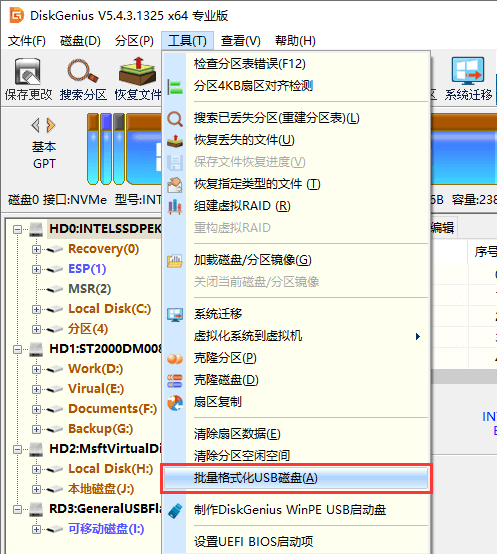Expand the ESP(1) partition node
The width and height of the screenshot is (497, 554).
tap(36, 270)
